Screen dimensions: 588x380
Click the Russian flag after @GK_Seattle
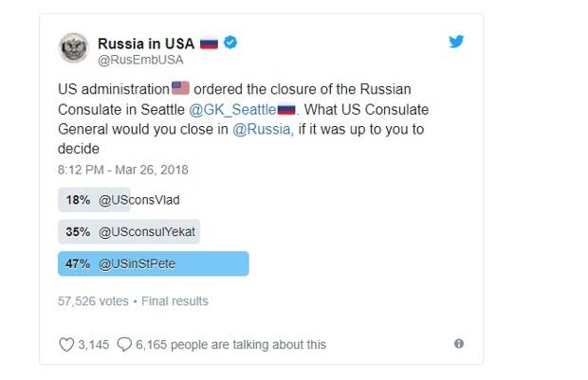point(286,110)
